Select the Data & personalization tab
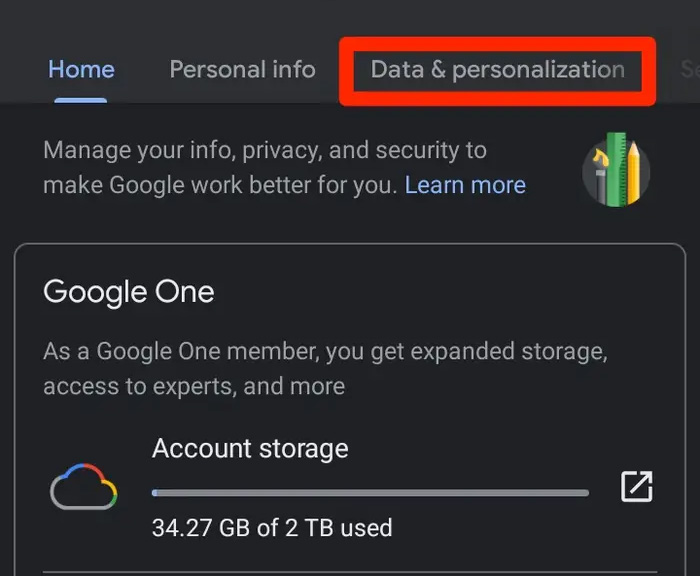Image resolution: width=700 pixels, height=576 pixels. tap(497, 69)
